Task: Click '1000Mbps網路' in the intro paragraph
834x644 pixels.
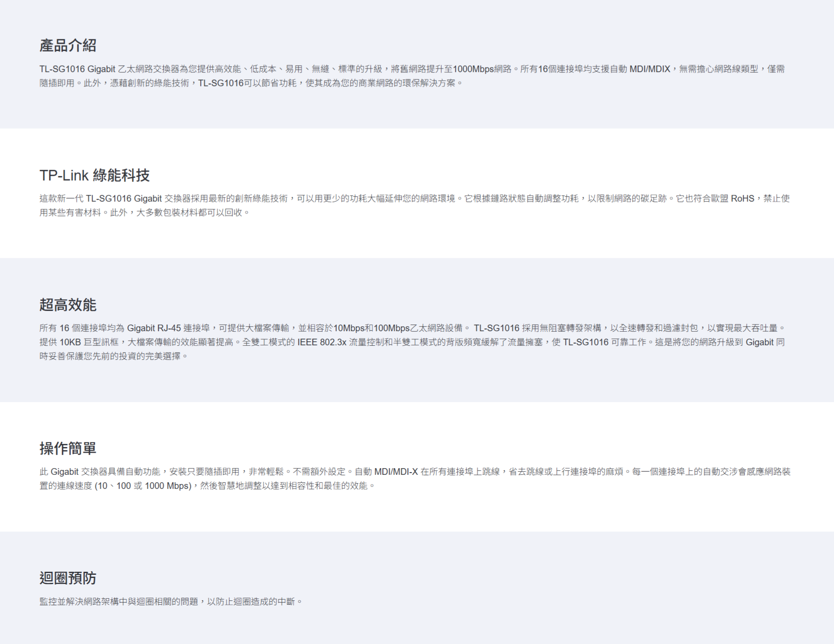Action: tap(482, 69)
